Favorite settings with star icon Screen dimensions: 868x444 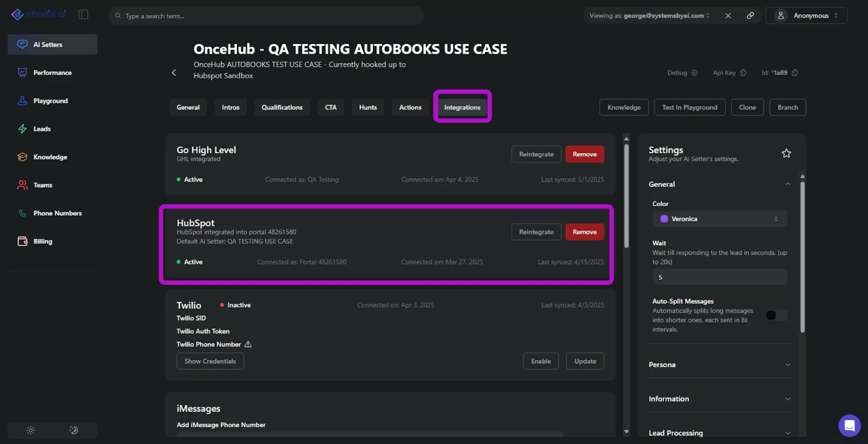click(x=786, y=153)
